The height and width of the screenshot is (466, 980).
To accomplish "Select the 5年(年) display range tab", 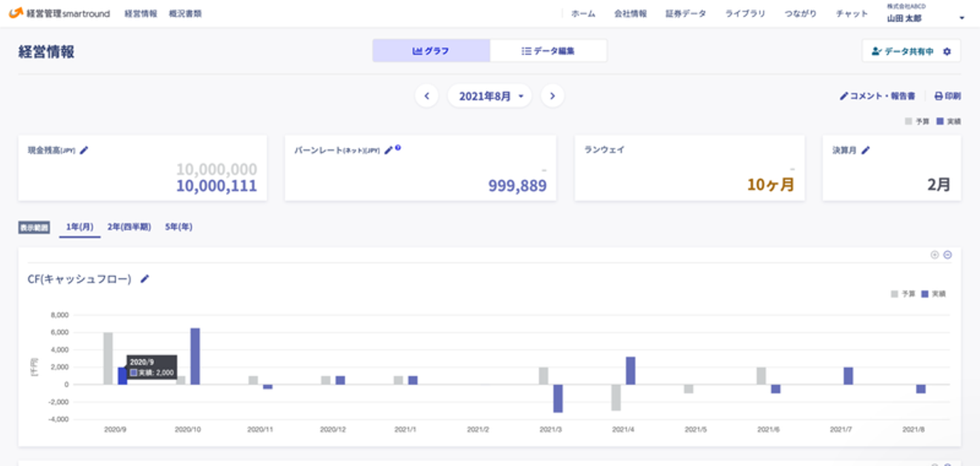I will [178, 227].
